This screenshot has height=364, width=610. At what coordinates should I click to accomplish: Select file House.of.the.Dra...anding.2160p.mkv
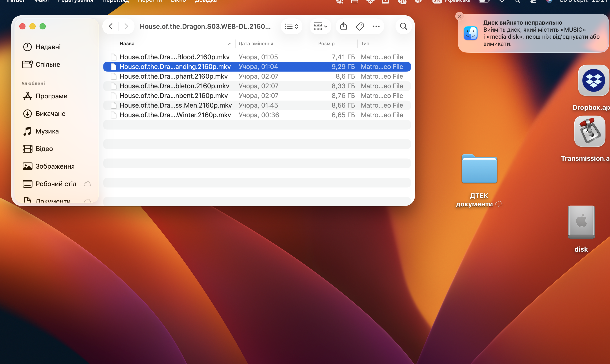click(257, 67)
